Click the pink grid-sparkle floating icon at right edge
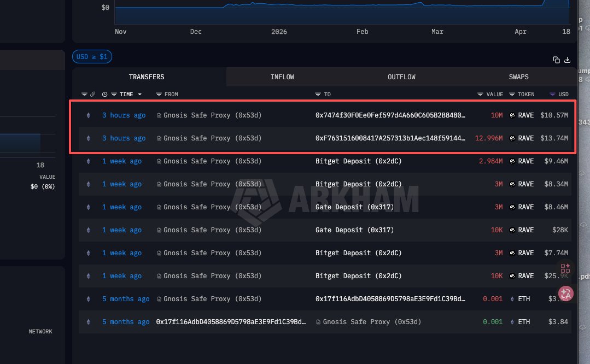This screenshot has height=364, width=590. click(565, 268)
